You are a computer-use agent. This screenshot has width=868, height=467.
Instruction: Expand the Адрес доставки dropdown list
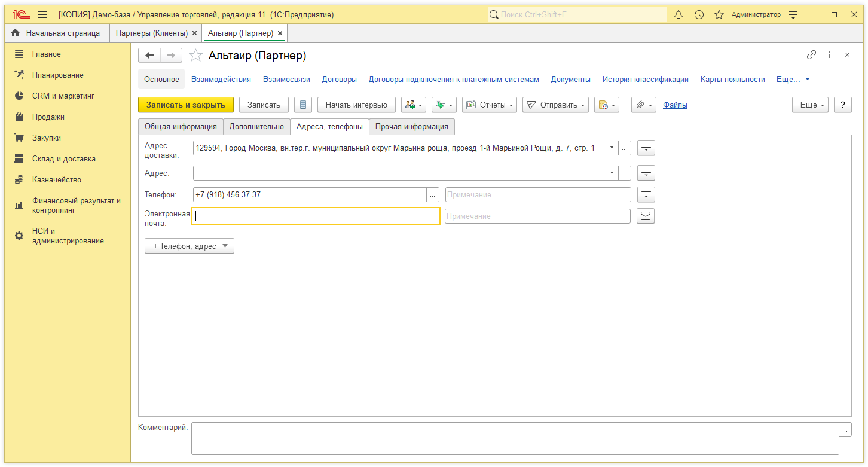[612, 148]
